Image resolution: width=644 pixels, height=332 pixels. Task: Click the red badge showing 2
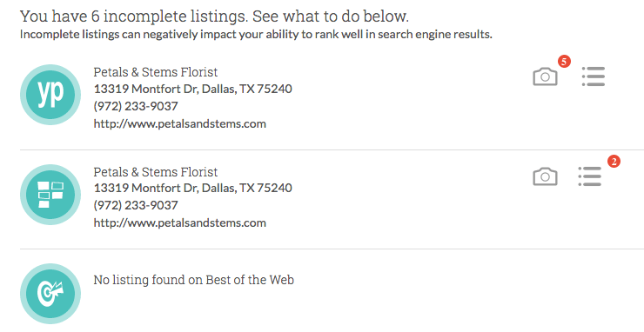tap(614, 162)
